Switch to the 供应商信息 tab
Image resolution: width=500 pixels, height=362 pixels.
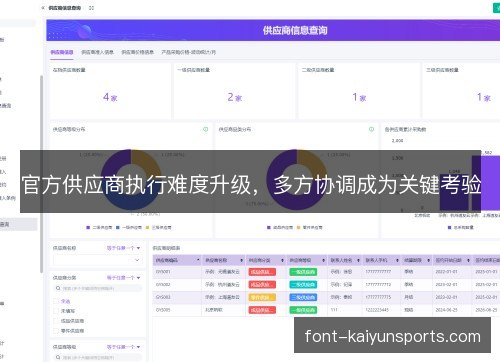tap(62, 52)
